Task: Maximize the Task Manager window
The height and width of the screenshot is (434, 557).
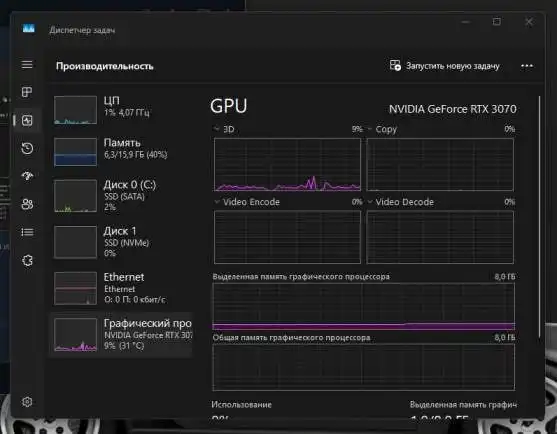Action: click(497, 22)
